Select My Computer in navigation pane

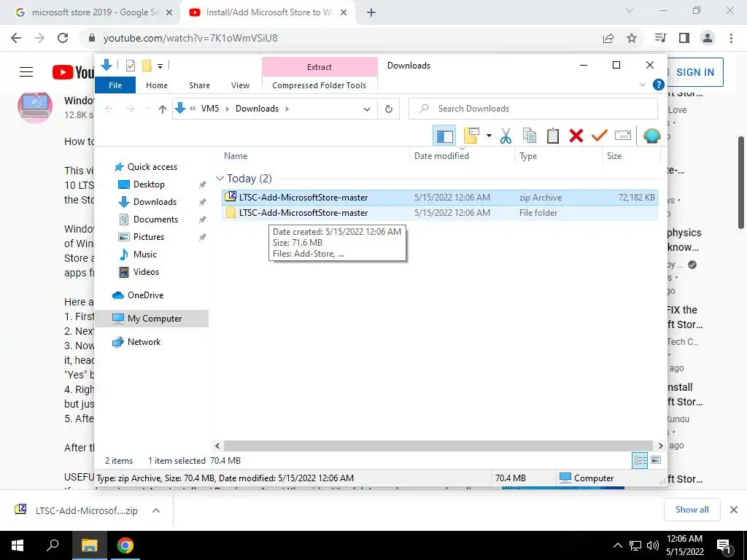152,319
